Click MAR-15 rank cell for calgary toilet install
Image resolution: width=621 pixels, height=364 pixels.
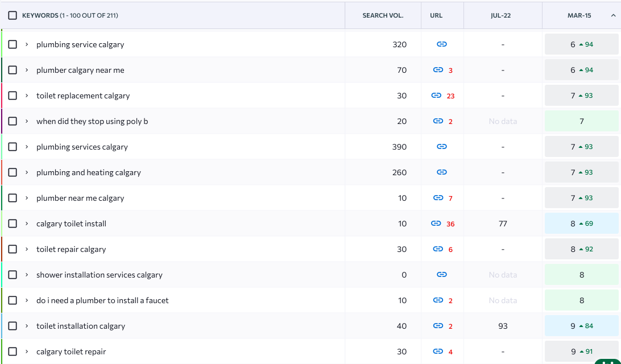[x=581, y=224]
